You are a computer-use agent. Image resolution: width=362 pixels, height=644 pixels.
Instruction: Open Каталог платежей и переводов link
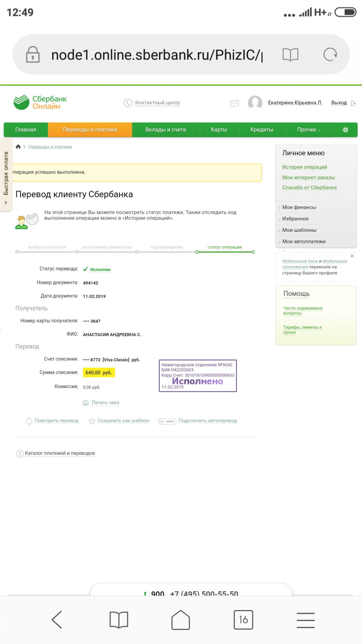(x=60, y=453)
